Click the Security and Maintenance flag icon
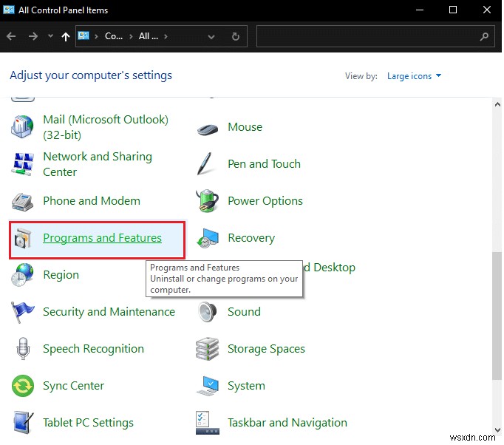The image size is (504, 445). 22,312
